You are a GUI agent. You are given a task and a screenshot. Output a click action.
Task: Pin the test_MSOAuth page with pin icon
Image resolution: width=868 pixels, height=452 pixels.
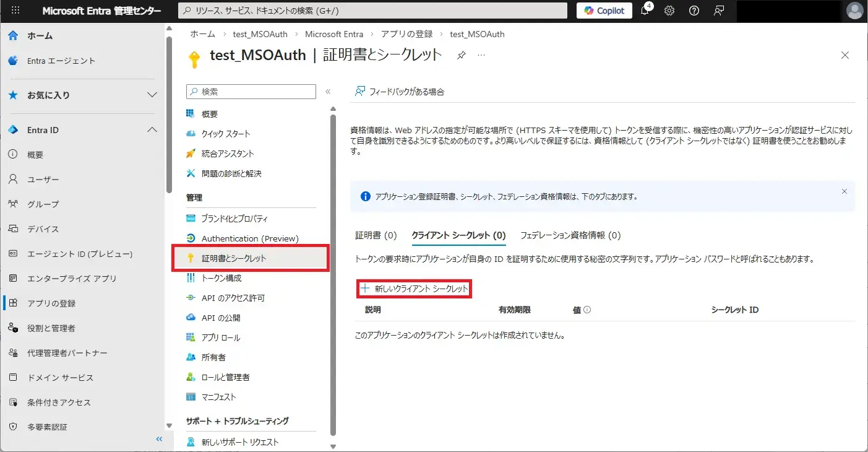click(461, 55)
